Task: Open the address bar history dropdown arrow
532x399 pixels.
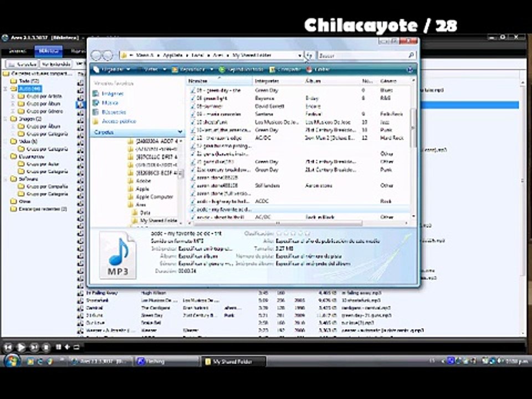Action: click(300, 55)
